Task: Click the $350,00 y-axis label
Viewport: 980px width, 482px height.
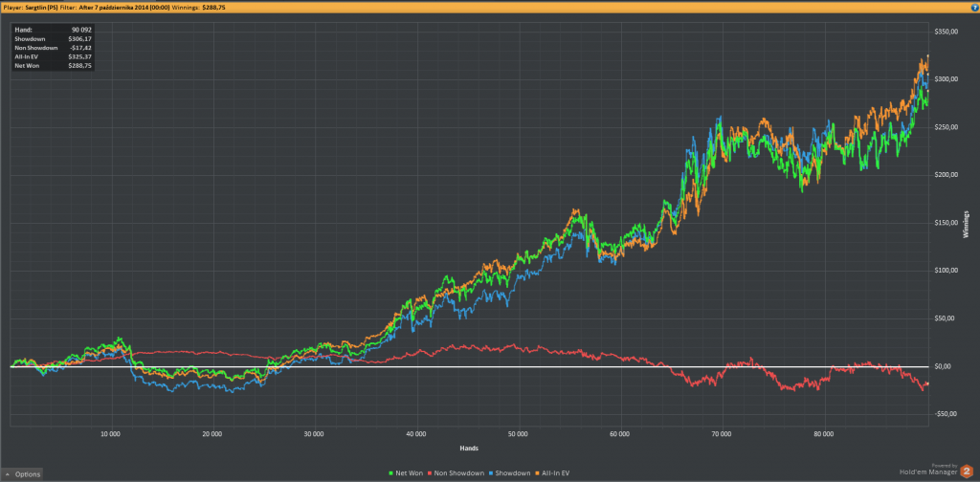Action: [x=947, y=32]
